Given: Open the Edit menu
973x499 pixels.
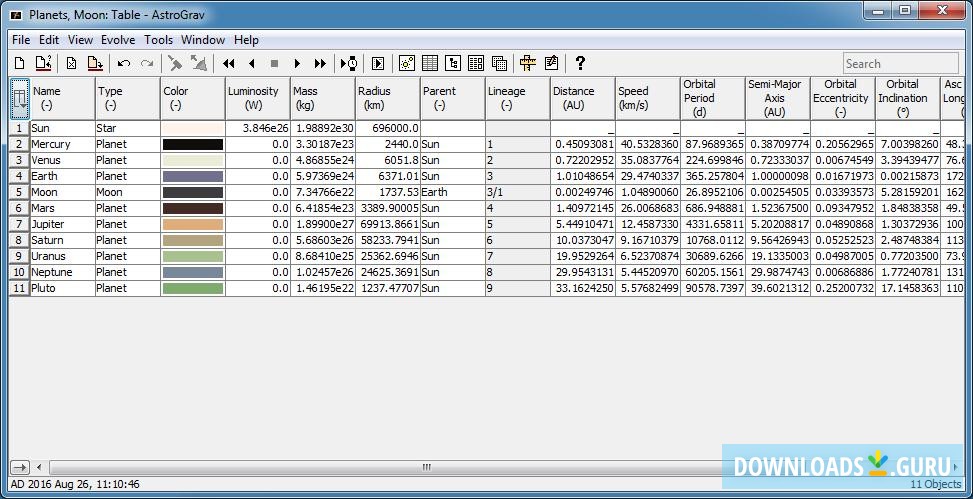Looking at the screenshot, I should pos(49,40).
